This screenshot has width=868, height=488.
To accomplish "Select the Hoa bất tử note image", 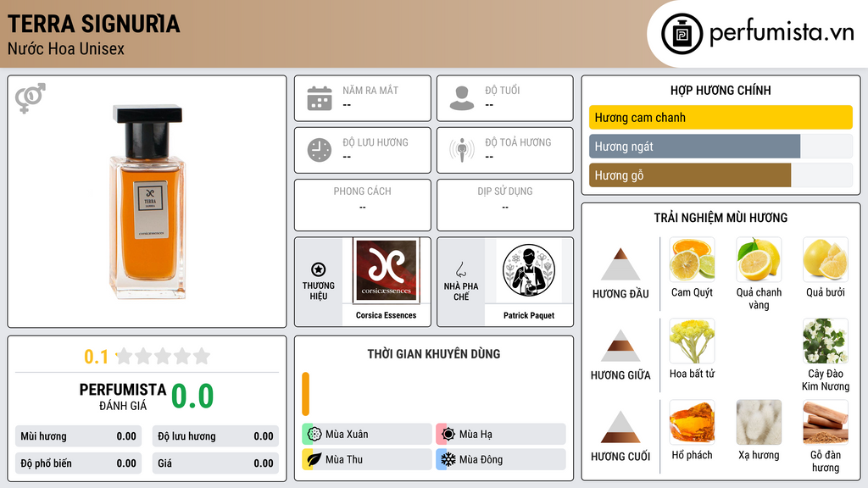I will (692, 341).
